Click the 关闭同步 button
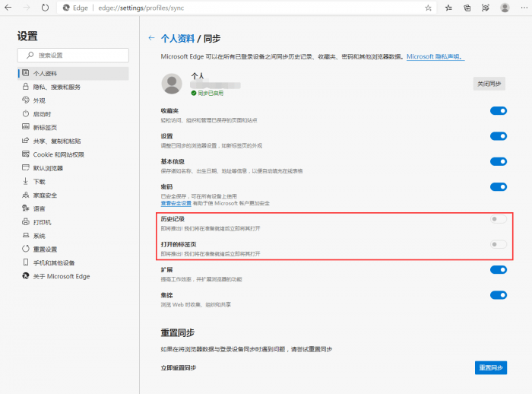The image size is (532, 394). click(x=489, y=84)
